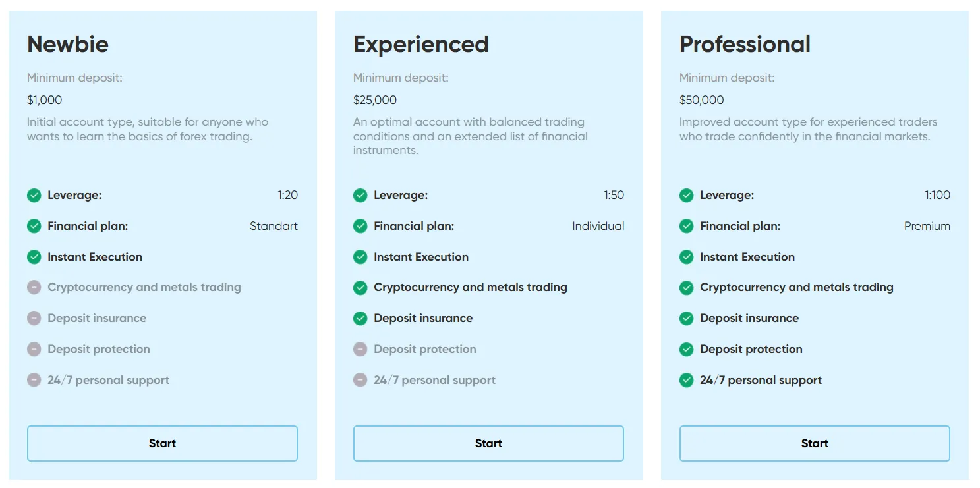
Task: Click green check by Professional Deposit protection
Action: pos(687,349)
